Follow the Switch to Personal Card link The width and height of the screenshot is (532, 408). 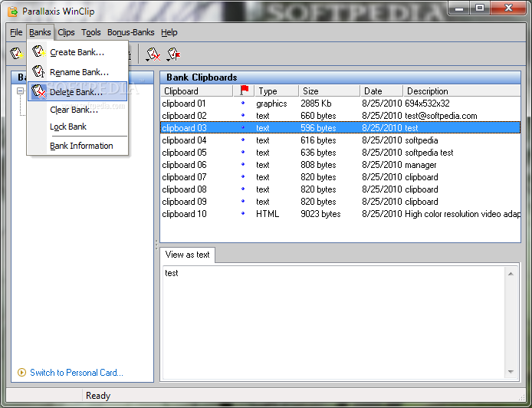coord(77,373)
